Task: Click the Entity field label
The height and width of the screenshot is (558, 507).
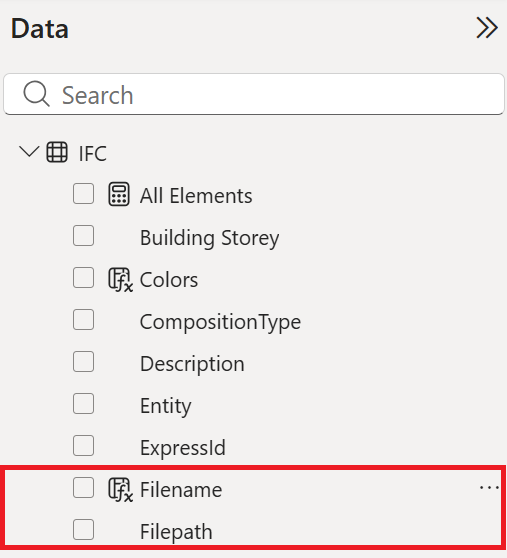Action: tap(165, 406)
